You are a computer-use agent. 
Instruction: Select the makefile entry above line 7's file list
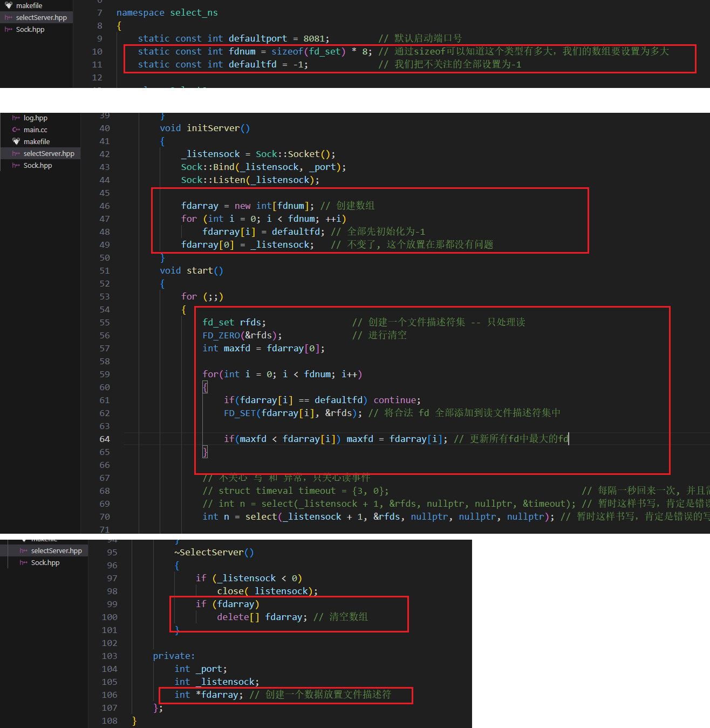click(29, 5)
